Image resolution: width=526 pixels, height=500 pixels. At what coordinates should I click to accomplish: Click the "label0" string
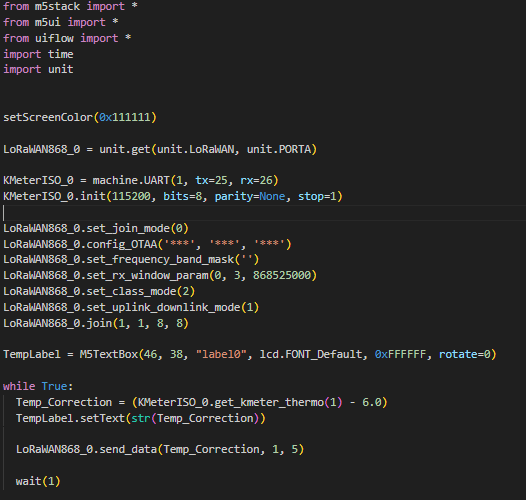click(x=221, y=354)
